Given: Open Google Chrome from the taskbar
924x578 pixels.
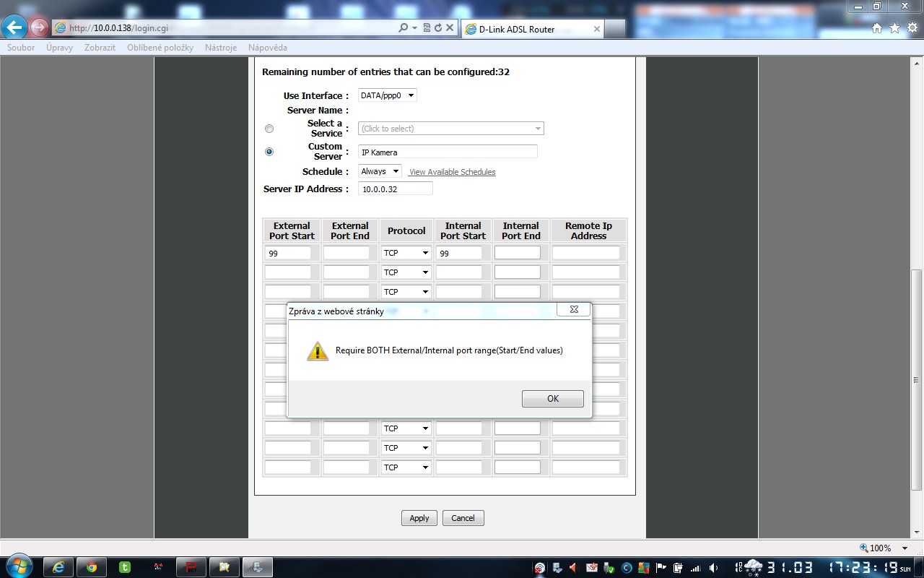Looking at the screenshot, I should (x=92, y=567).
